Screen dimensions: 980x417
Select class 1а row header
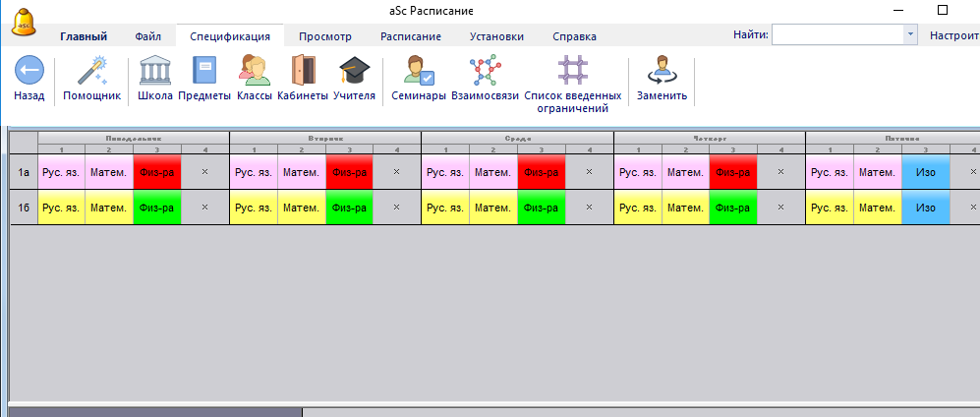24,172
